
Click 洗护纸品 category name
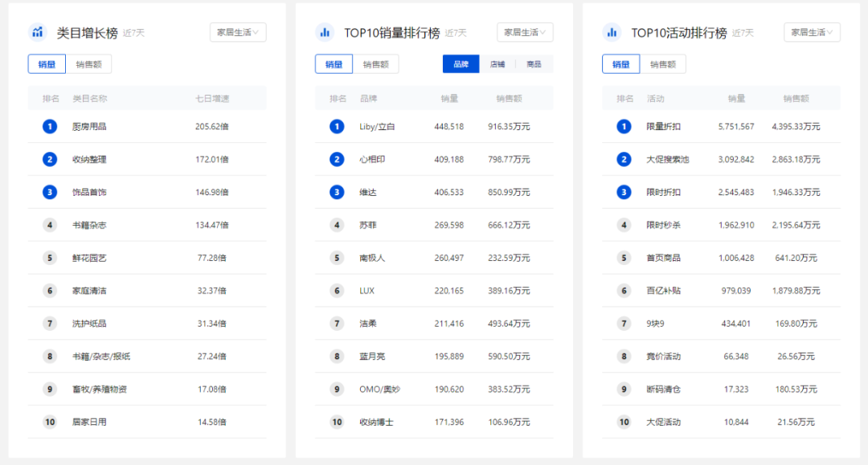pyautogui.click(x=89, y=324)
